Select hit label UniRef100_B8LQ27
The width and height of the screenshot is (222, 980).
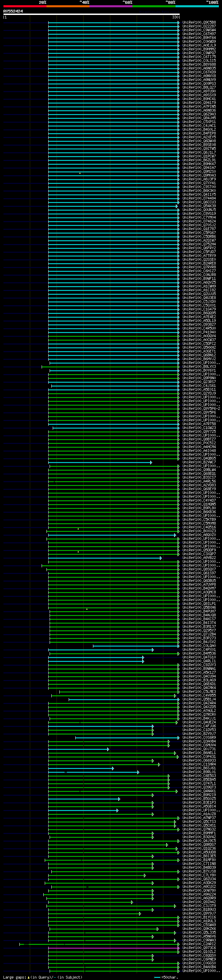pos(199,88)
